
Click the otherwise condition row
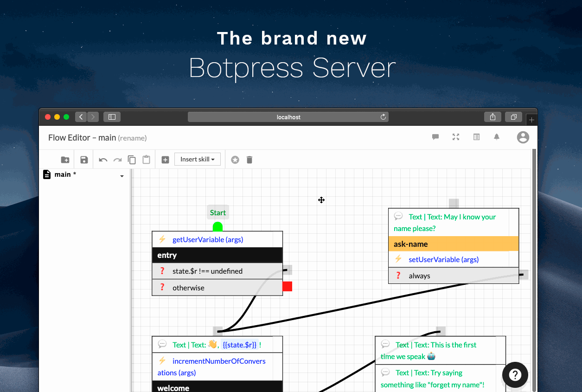(217, 288)
